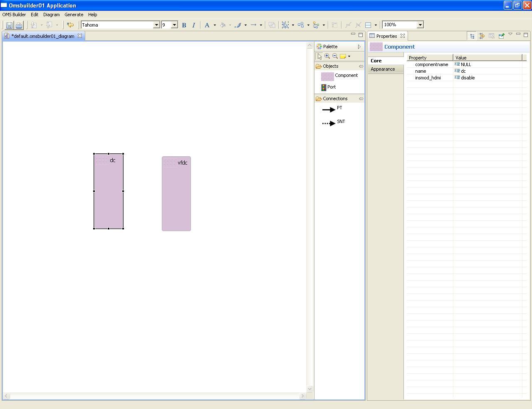Viewport: 532px width, 409px height.
Task: Select the dc component on canvas
Action: coord(109,191)
